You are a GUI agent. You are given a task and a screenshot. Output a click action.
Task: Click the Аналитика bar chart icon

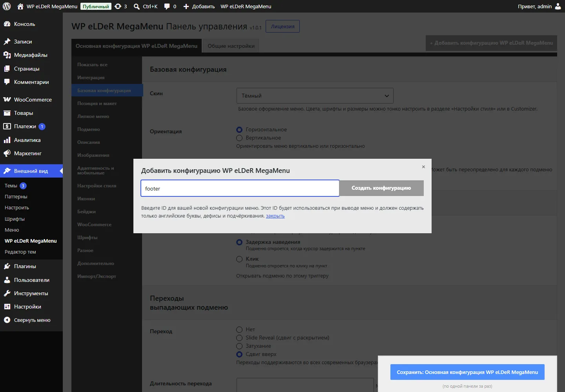(7, 140)
